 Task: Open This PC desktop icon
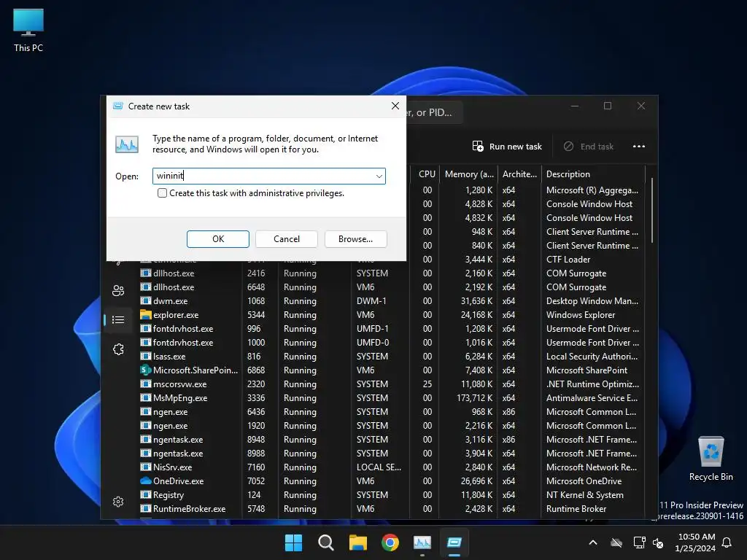click(x=28, y=30)
